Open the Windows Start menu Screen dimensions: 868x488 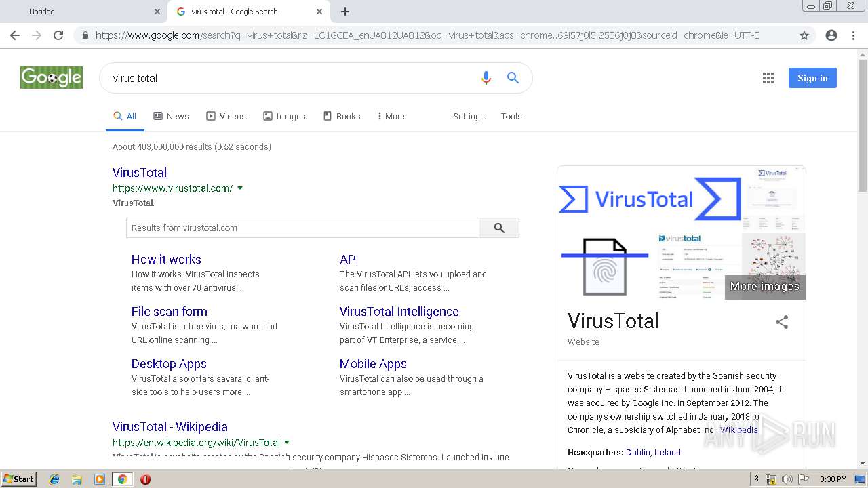click(19, 479)
